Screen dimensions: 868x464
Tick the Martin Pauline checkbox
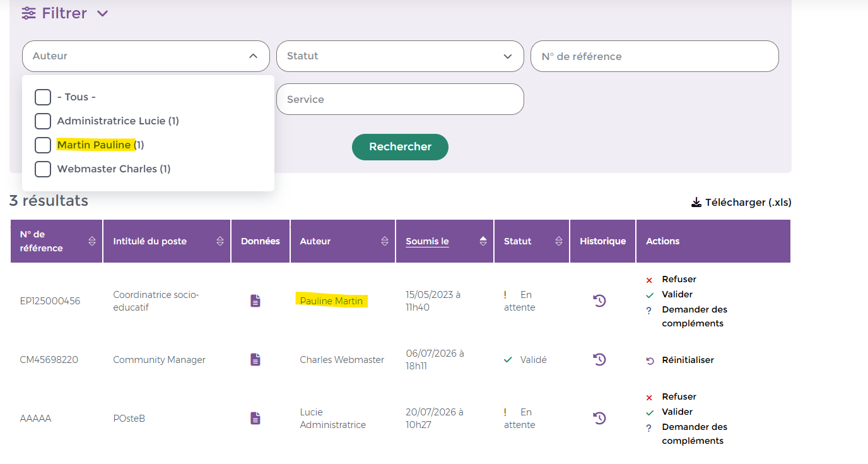click(43, 145)
